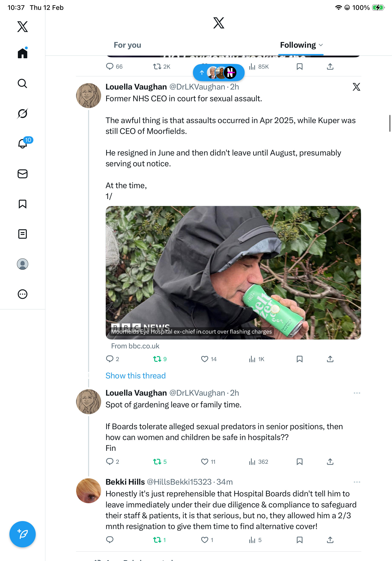Viewport: 392px width, 561px height.
Task: Expand the Following timeline chevron
Action: pos(321,45)
